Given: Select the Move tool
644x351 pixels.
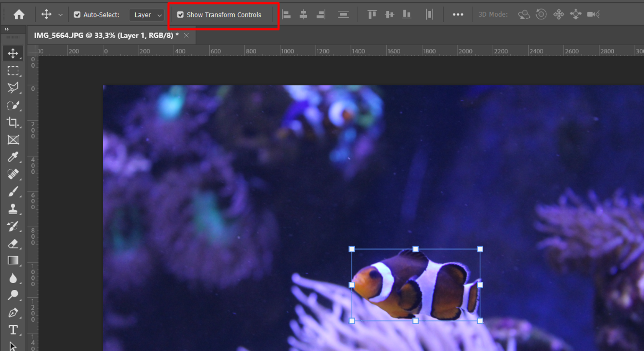Looking at the screenshot, I should point(13,53).
